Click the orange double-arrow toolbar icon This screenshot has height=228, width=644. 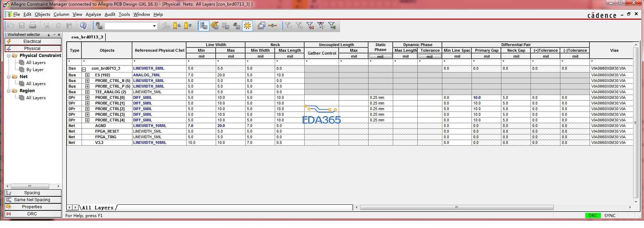tap(273, 26)
